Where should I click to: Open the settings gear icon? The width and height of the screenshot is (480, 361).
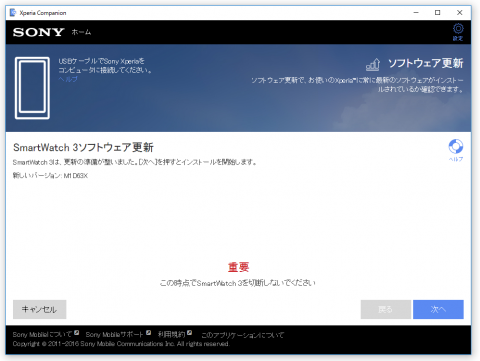click(x=458, y=29)
